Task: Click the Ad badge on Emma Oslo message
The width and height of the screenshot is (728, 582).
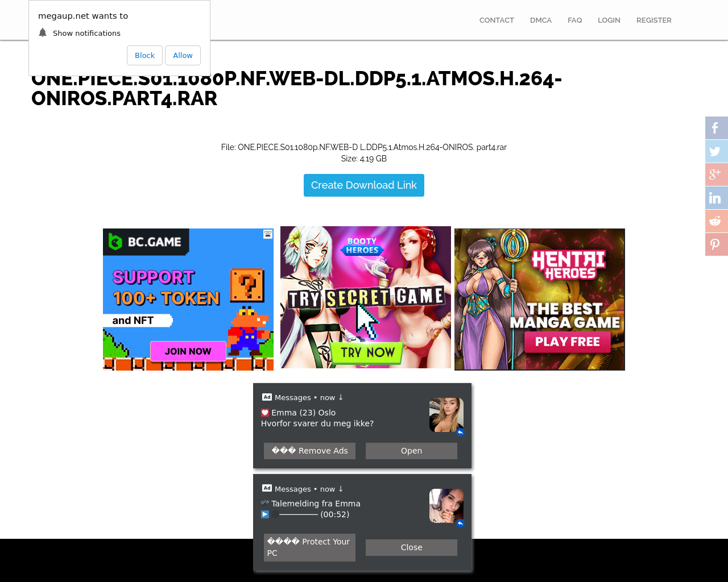Action: [x=267, y=397]
